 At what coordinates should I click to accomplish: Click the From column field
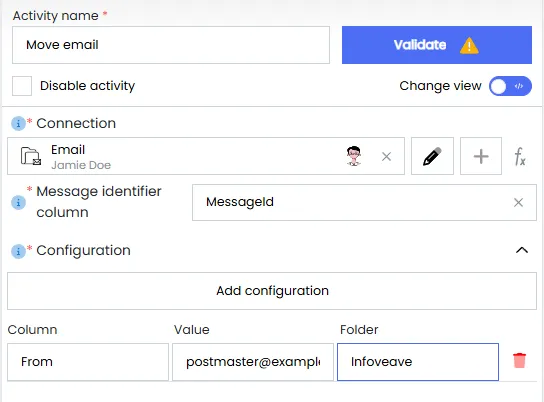[x=88, y=362]
